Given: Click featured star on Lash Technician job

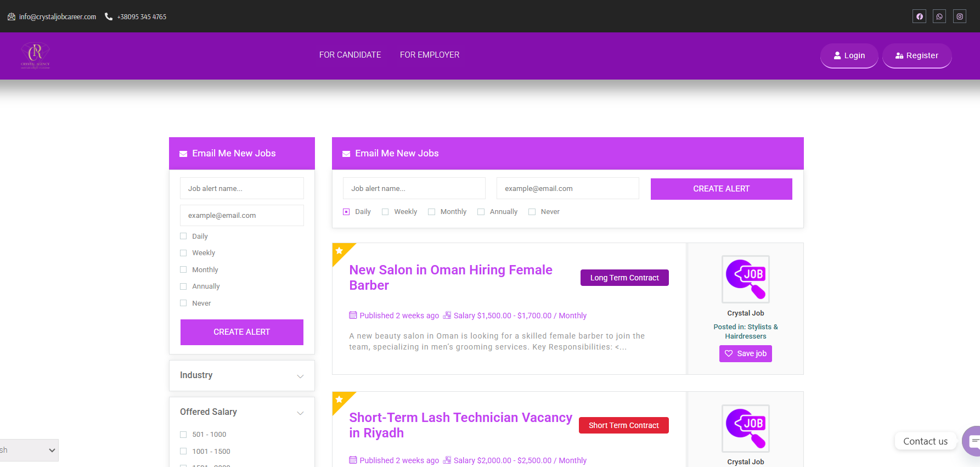Looking at the screenshot, I should click(339, 399).
